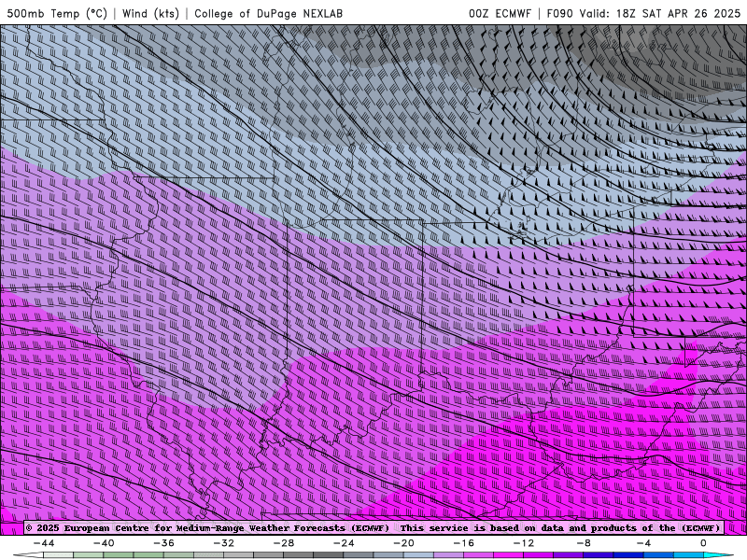Click the "F090 Valid: 18Z SAT APR 26 2025" text
Image resolution: width=747 pixels, height=560 pixels.
pos(643,13)
